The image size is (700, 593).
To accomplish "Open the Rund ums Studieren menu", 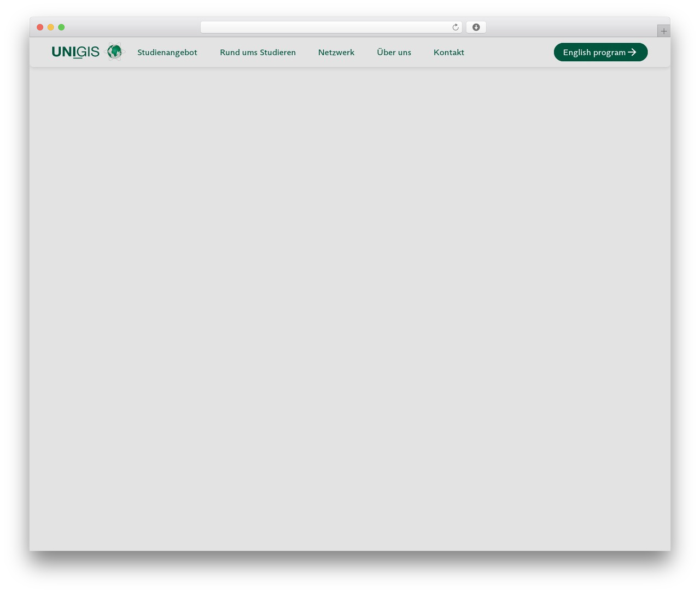I will 258,53.
